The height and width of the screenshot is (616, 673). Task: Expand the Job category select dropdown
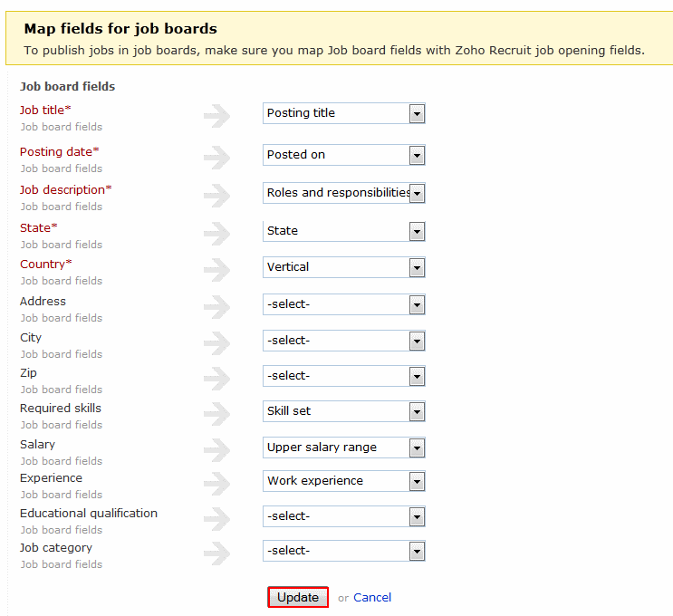pyautogui.click(x=343, y=551)
